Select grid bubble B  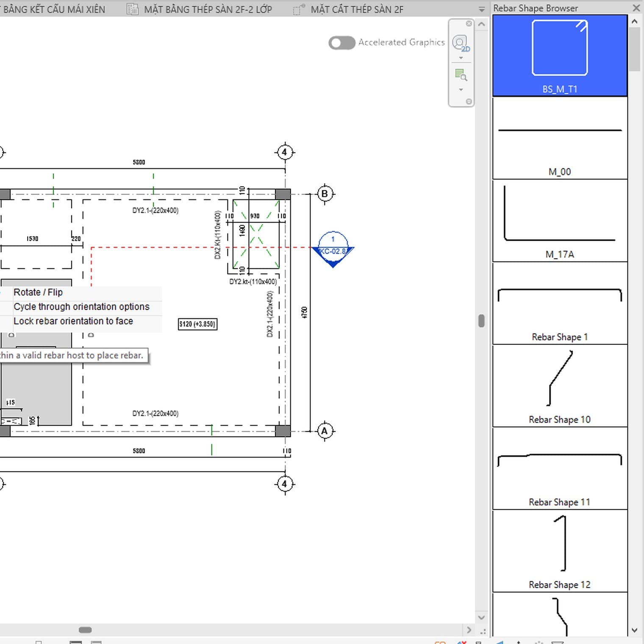click(x=325, y=194)
